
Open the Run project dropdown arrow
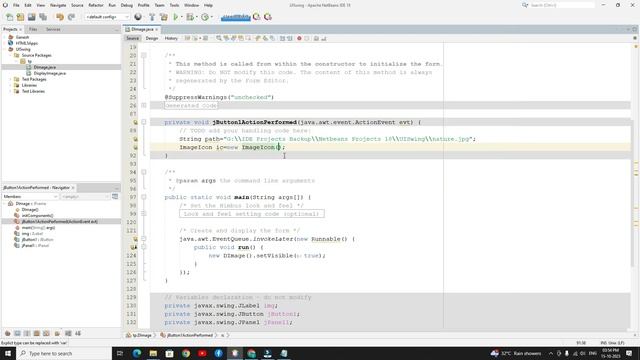(182, 17)
